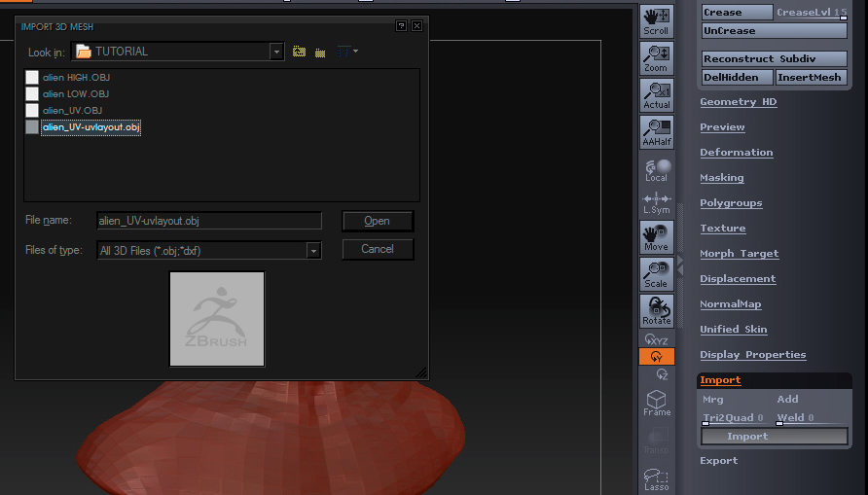The height and width of the screenshot is (495, 868).
Task: Expand the Masking section
Action: (x=721, y=178)
